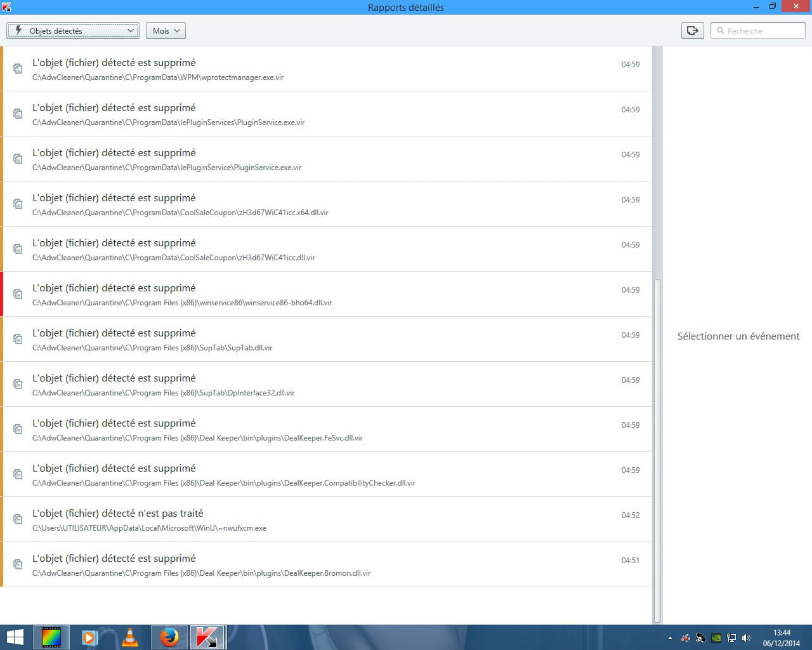This screenshot has height=650, width=812.
Task: Click the file icon for DpInterface32.dll.vir
Action: tap(18, 384)
